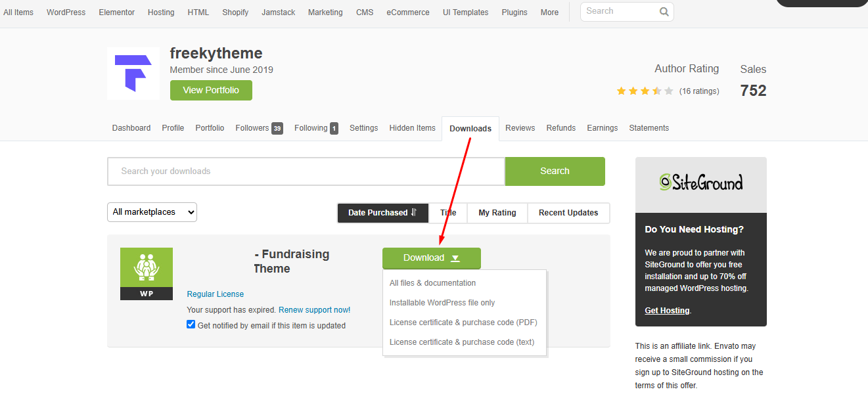The width and height of the screenshot is (868, 402).
Task: Choose Installable WordPress file only
Action: (442, 303)
